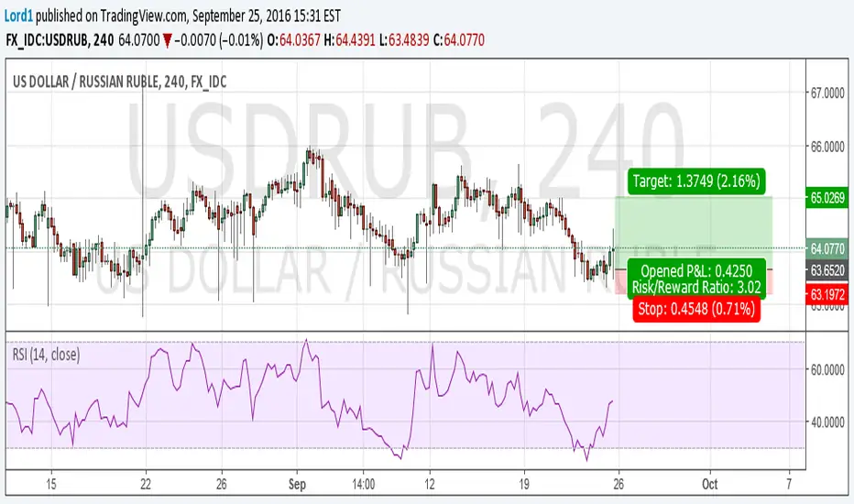
Task: Click the Sep date axis label
Action: (297, 485)
